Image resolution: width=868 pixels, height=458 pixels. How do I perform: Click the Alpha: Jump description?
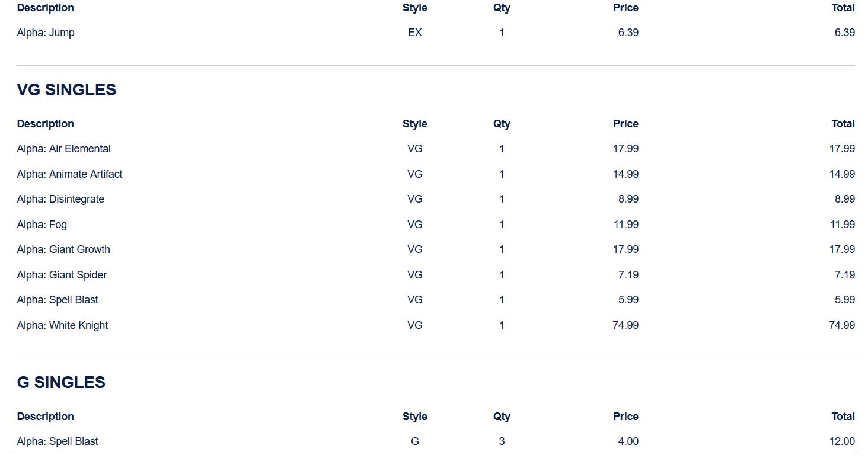(46, 33)
